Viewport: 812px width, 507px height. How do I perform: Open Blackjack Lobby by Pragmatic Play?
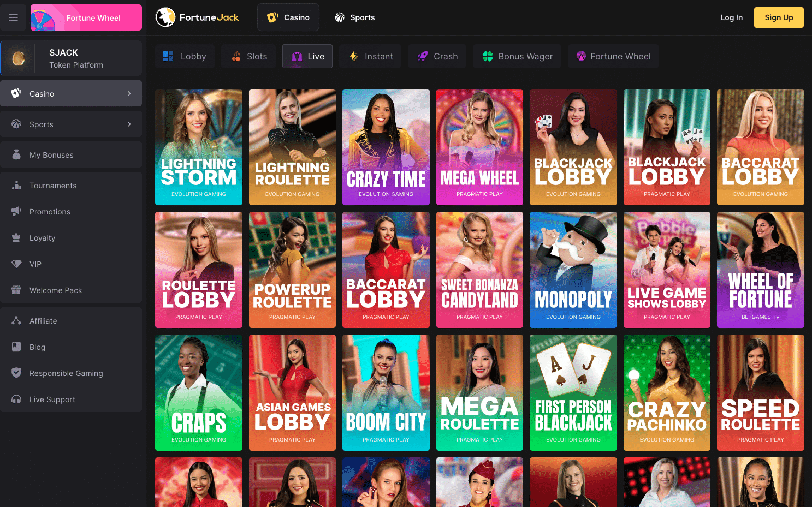(667, 147)
